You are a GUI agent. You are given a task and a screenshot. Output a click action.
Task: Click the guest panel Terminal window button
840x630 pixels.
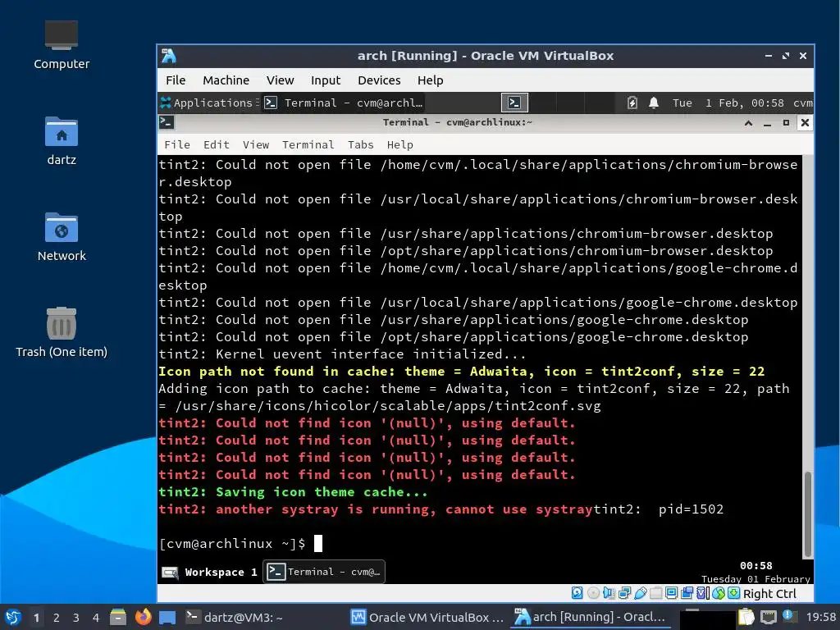344,103
